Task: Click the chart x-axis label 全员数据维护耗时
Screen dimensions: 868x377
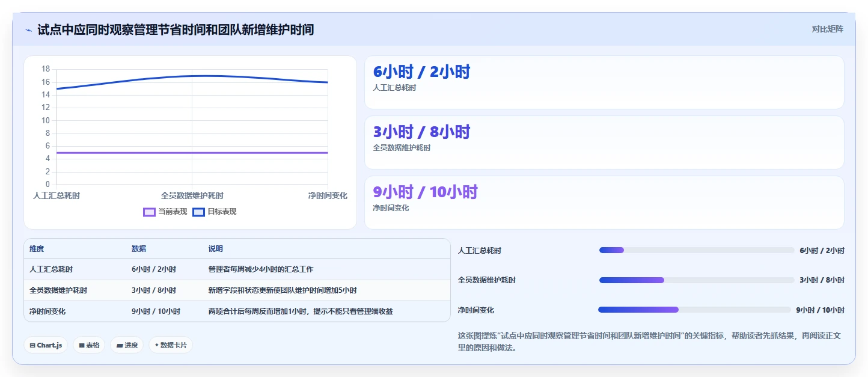Action: [192, 196]
